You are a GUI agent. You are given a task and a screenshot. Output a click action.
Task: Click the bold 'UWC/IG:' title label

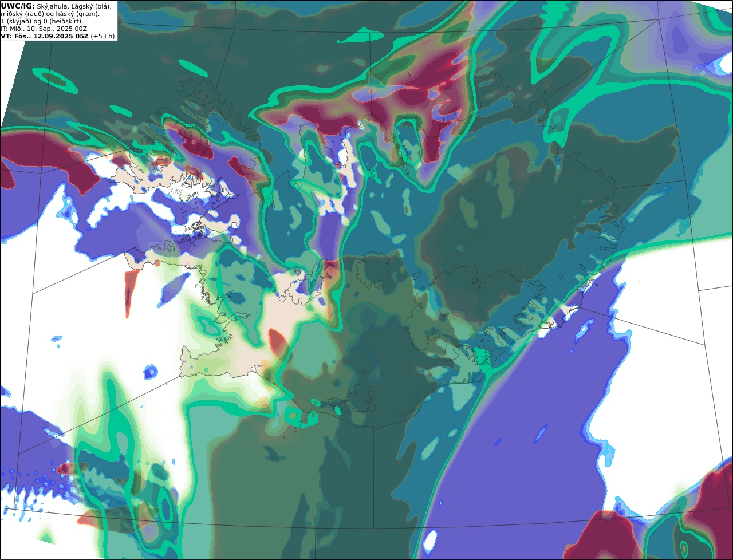pos(18,6)
